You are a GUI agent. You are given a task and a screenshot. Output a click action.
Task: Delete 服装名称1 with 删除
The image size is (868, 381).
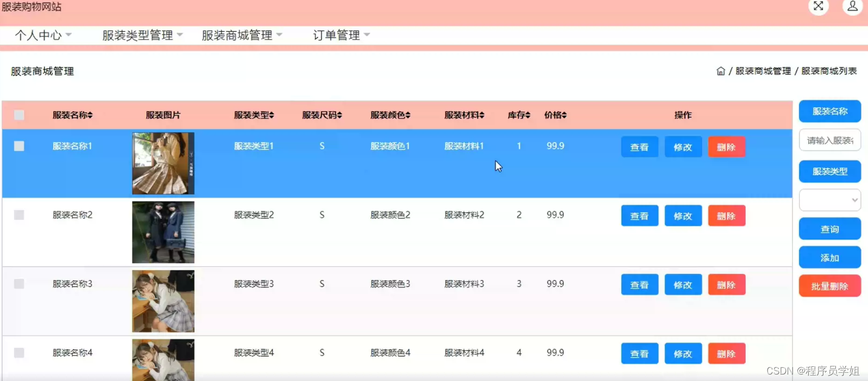[726, 147]
